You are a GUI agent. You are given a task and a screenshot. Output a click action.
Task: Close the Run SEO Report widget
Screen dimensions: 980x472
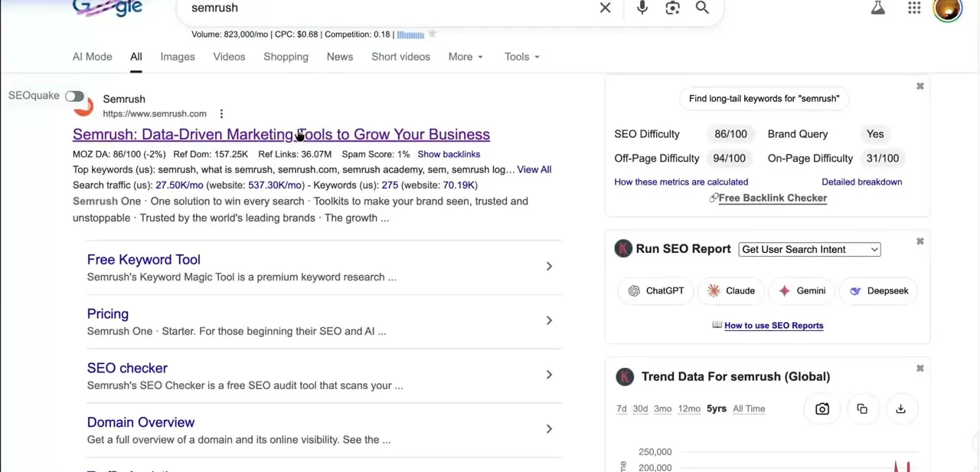920,242
